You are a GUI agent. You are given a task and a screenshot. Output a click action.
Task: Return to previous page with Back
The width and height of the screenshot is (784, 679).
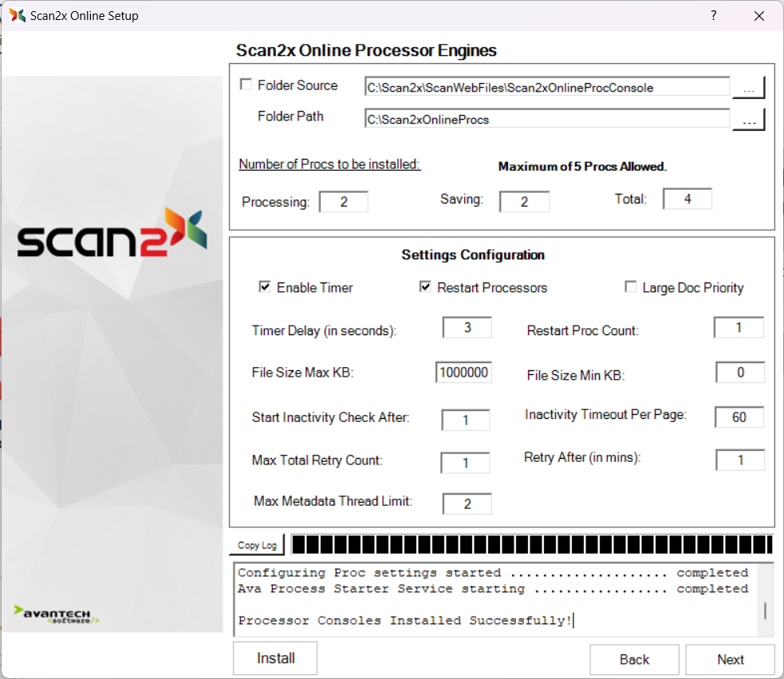coord(634,659)
